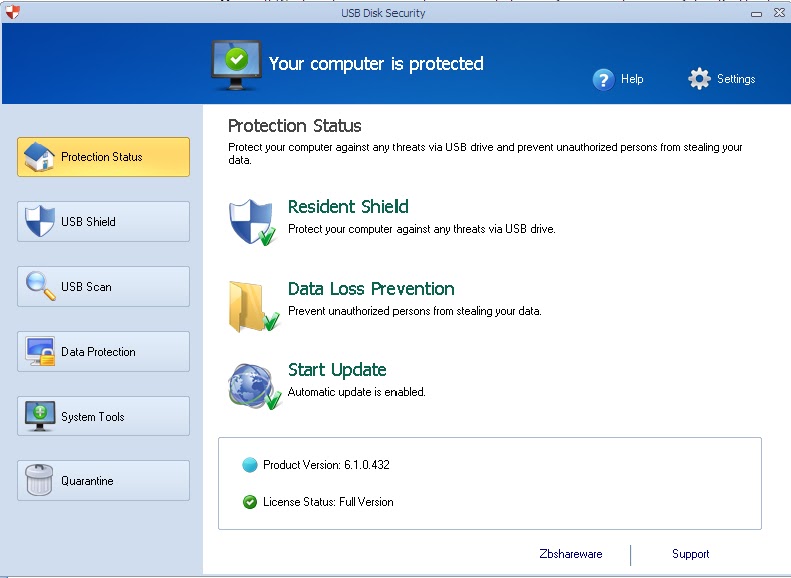
Task: Click the 'Protection Status' page heading
Action: [295, 126]
